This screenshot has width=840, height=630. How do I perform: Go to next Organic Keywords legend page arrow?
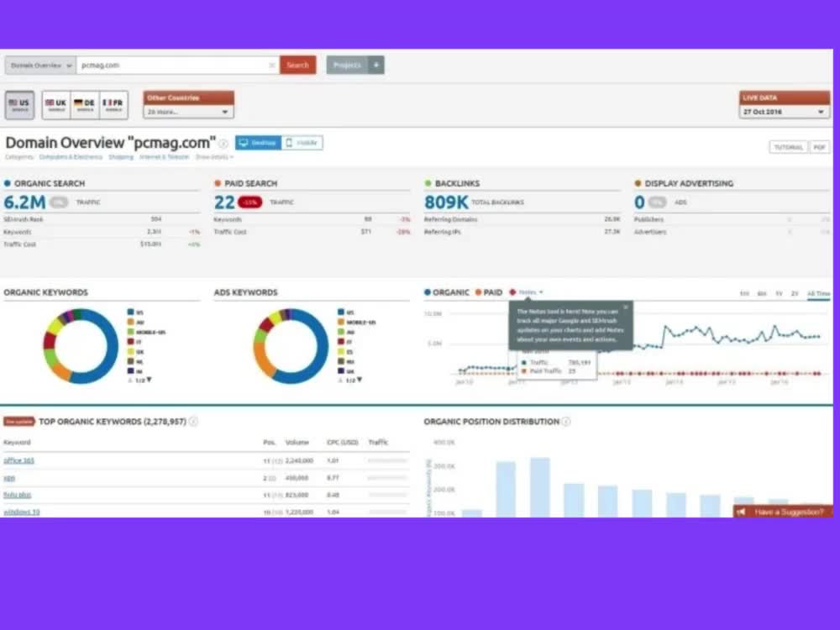(x=149, y=380)
